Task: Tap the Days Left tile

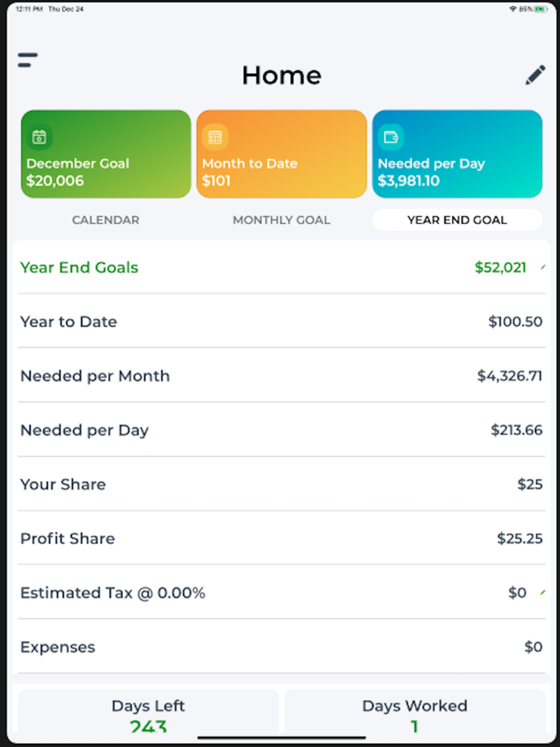Action: point(148,714)
